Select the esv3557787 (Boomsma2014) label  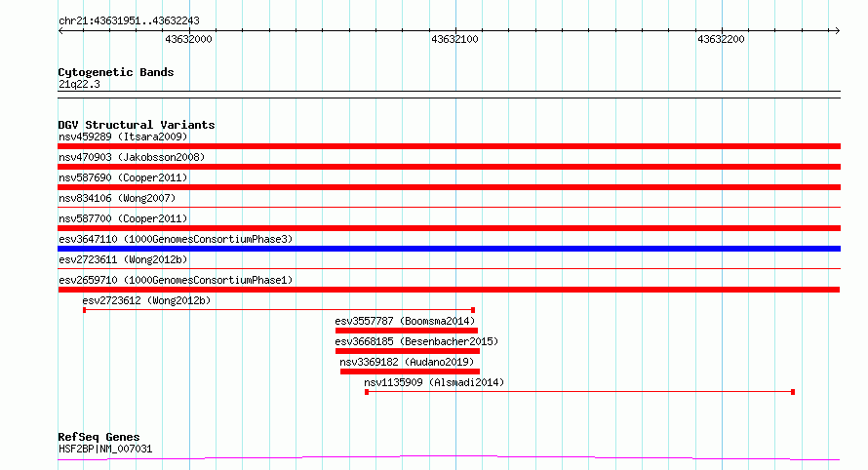(405, 321)
